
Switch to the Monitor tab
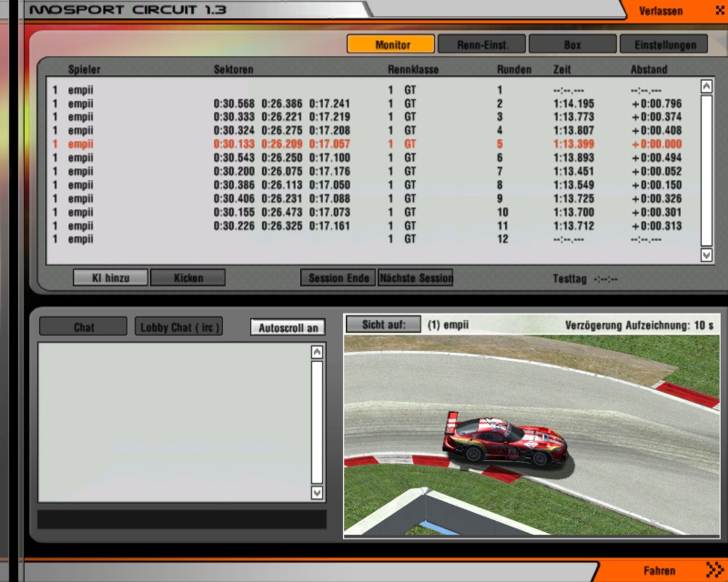[390, 44]
